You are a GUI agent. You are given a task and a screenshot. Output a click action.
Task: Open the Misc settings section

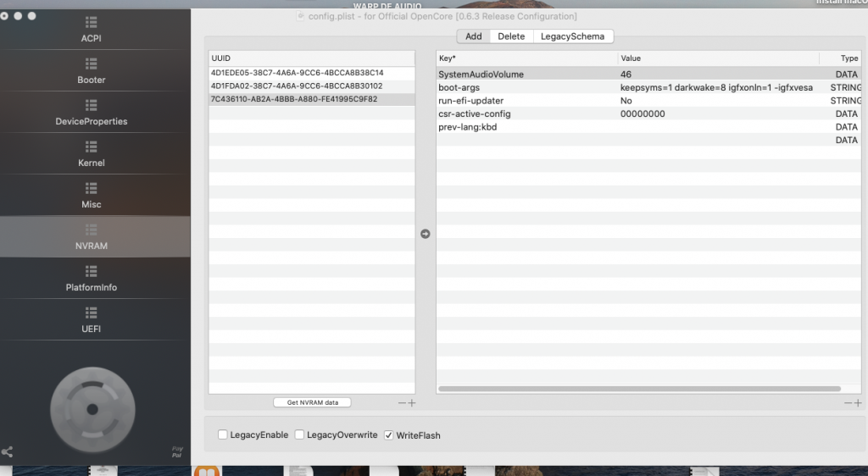(92, 196)
